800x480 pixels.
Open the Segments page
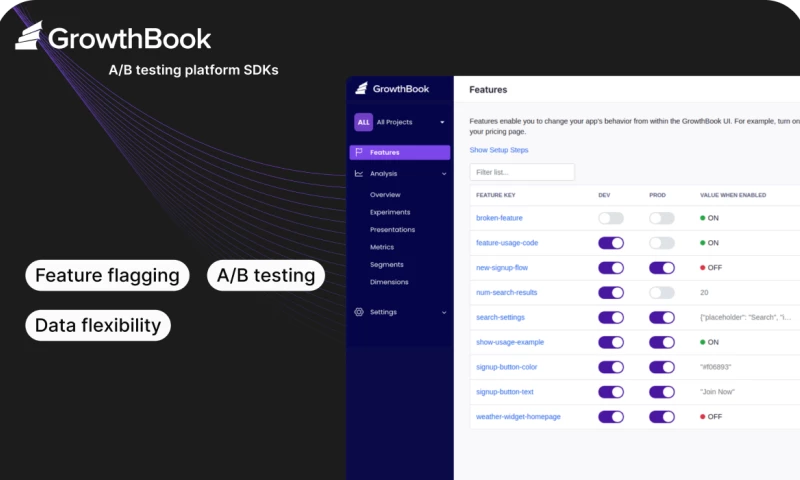(x=386, y=264)
